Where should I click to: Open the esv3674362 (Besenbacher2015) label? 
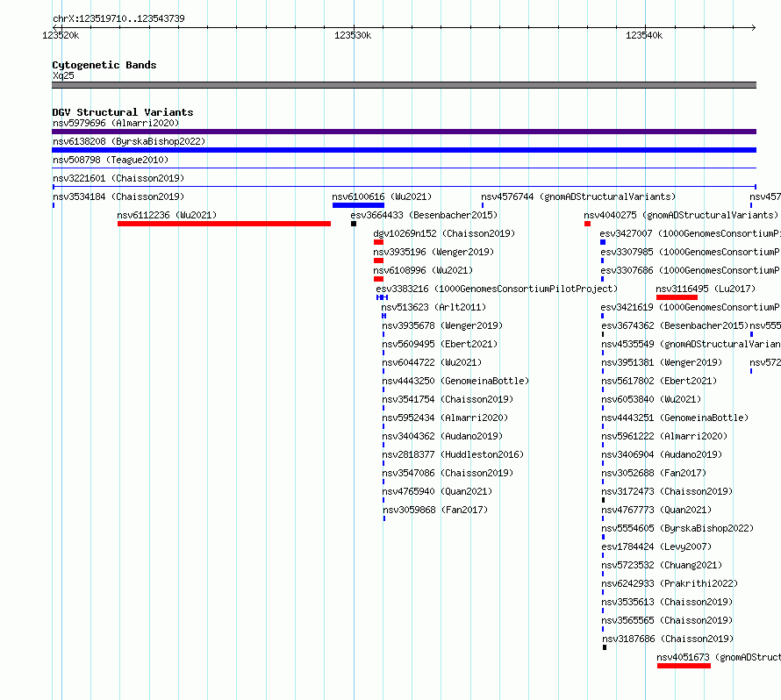[675, 325]
